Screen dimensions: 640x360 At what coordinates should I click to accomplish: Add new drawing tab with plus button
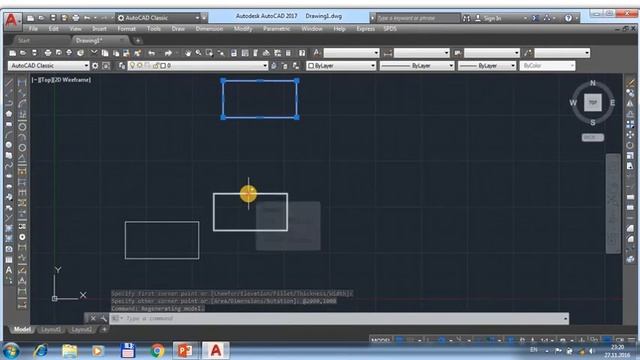138,40
